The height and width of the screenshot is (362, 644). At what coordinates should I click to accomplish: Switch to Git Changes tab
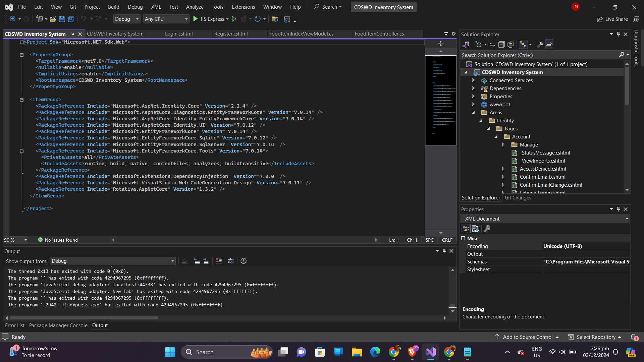tap(518, 198)
